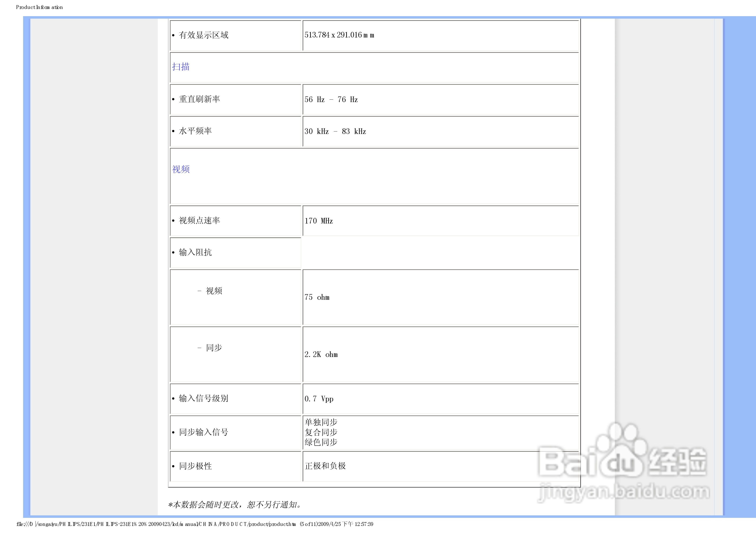
Task: Click the 0.7 Vpp value
Action: point(319,399)
